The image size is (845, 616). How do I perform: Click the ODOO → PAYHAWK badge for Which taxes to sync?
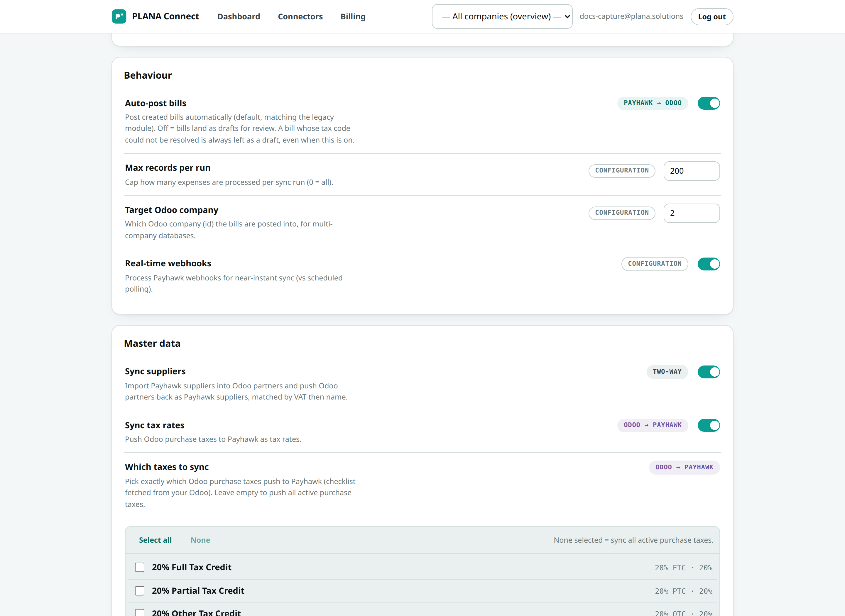coord(684,467)
